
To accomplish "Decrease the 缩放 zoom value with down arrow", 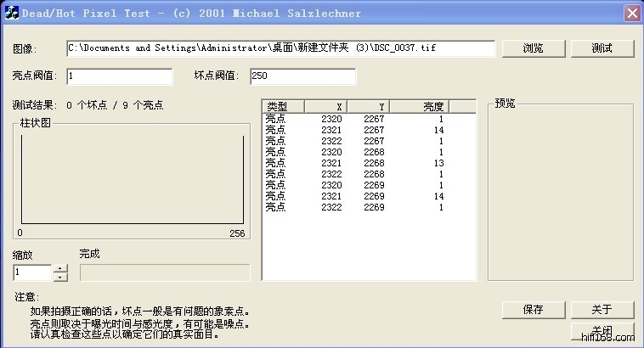I will point(60,277).
